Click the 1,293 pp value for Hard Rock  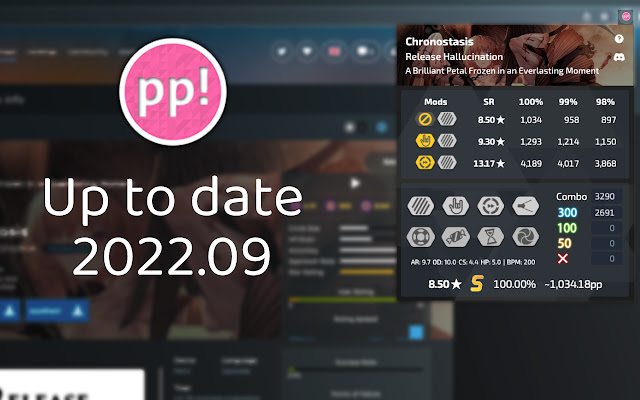pyautogui.click(x=531, y=142)
